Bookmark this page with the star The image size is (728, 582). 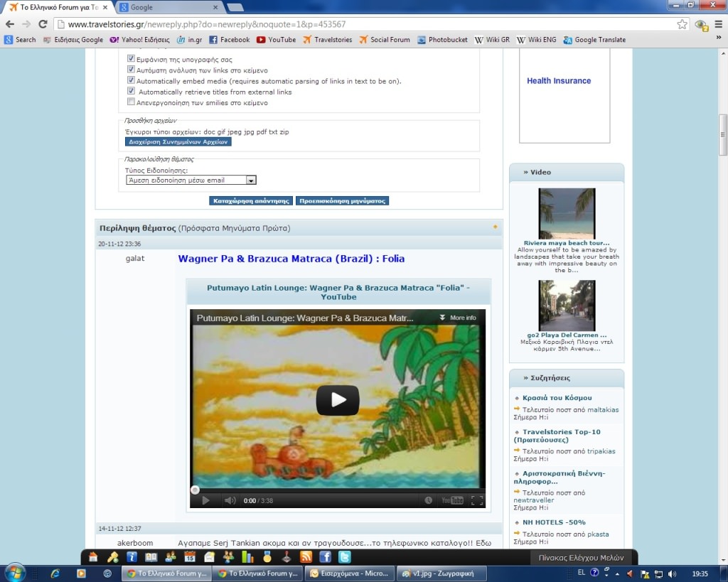[x=682, y=24]
